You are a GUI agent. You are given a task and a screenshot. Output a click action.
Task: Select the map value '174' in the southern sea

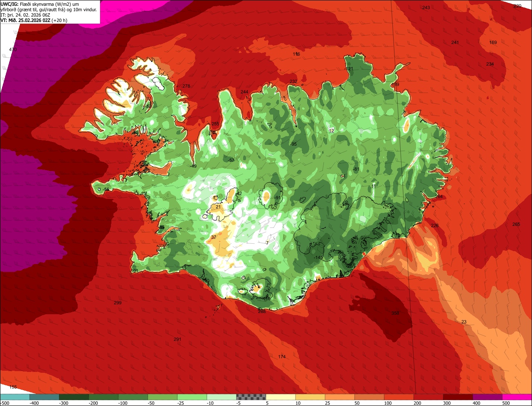click(282, 357)
